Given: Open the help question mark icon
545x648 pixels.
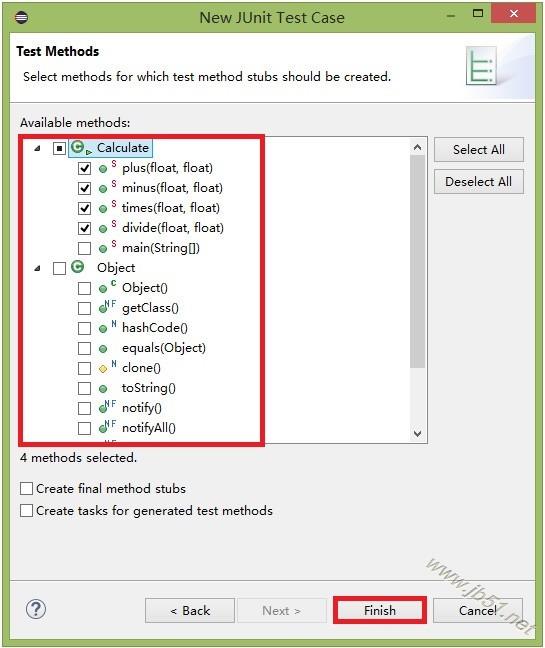Looking at the screenshot, I should [x=36, y=609].
